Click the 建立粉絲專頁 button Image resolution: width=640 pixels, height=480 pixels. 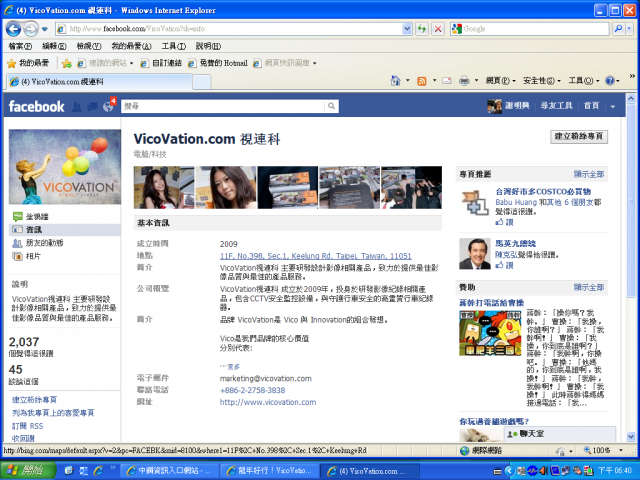click(x=578, y=136)
